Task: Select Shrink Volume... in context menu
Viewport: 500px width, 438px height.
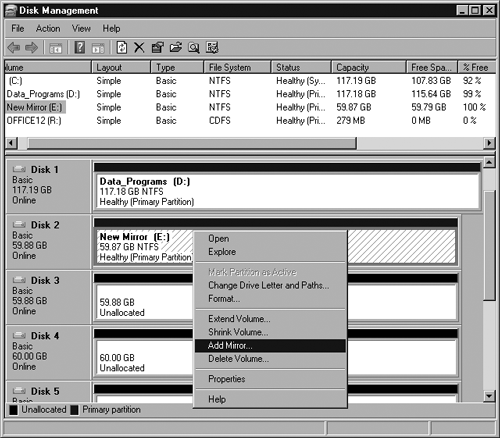Action: [x=270, y=332]
